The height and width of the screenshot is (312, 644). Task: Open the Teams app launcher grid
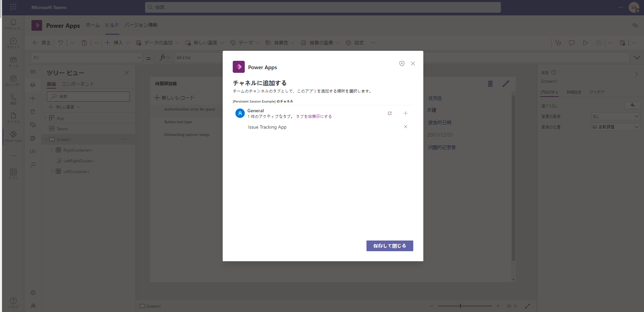click(13, 7)
